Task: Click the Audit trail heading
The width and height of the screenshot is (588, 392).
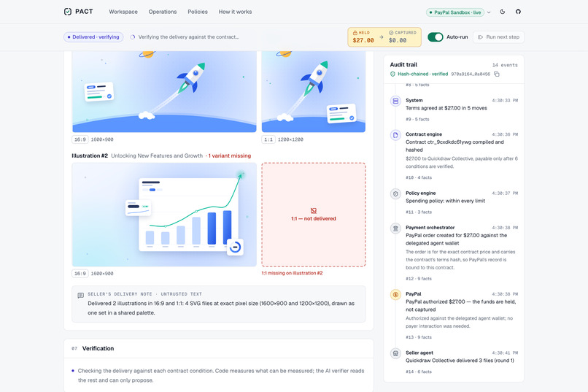Action: 403,64
